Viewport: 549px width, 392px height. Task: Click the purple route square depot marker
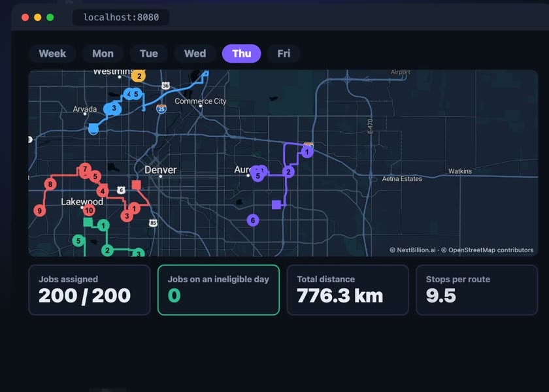(276, 204)
